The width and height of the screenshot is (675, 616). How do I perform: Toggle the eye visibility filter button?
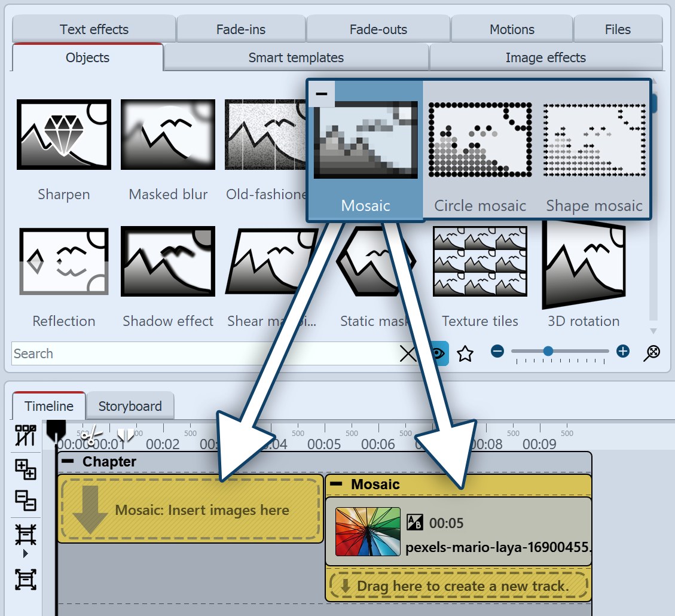coord(438,353)
